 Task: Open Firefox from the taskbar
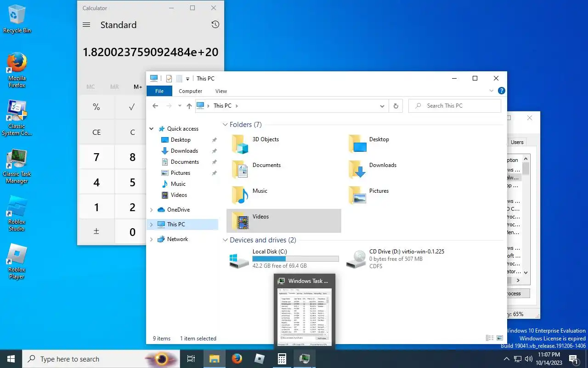click(237, 359)
